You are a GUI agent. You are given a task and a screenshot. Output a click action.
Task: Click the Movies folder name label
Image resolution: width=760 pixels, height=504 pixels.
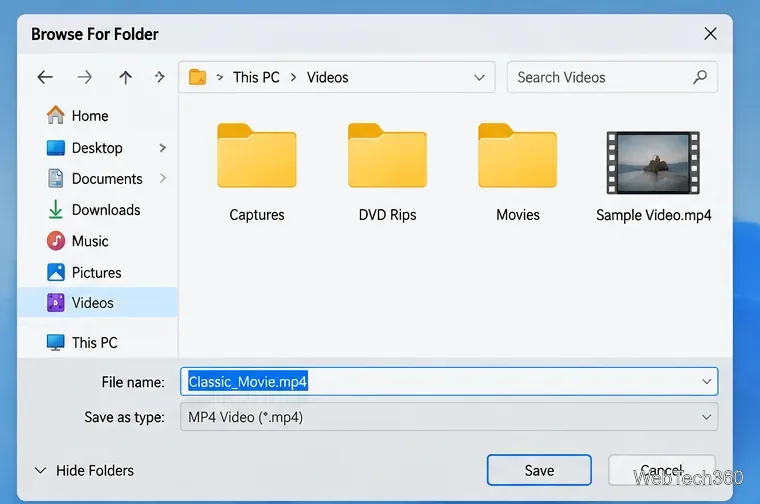(518, 215)
